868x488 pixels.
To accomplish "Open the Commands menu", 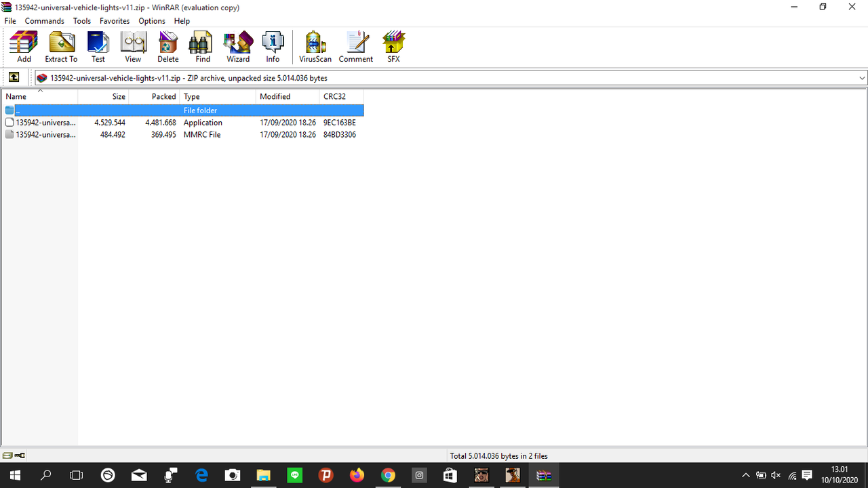I will pos(44,21).
